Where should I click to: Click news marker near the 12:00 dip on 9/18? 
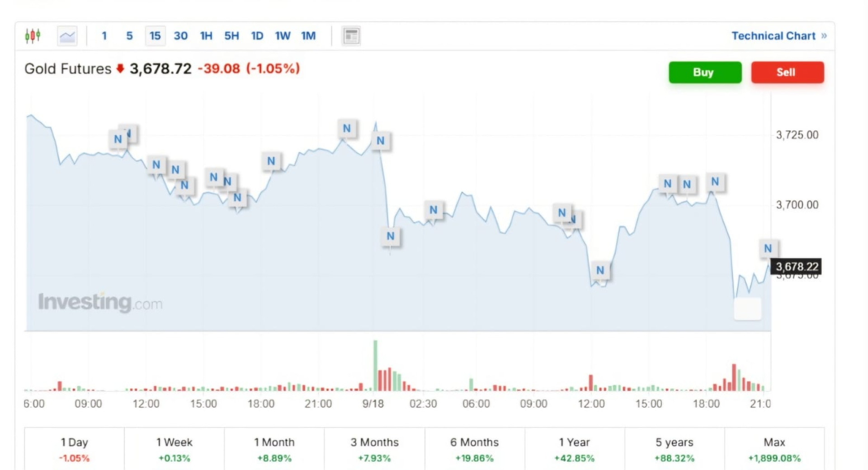click(600, 270)
